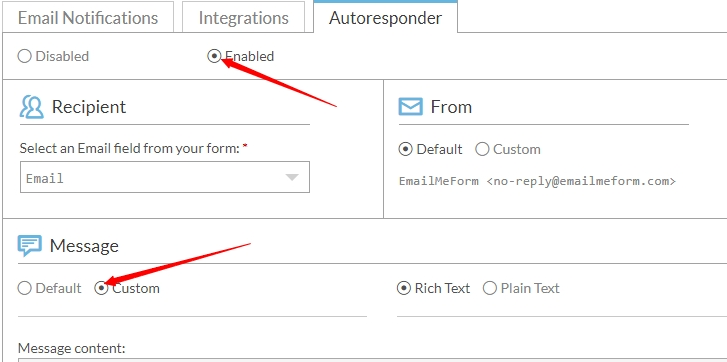Choose Default in the From section
Image resolution: width=727 pixels, height=362 pixels.
point(405,149)
